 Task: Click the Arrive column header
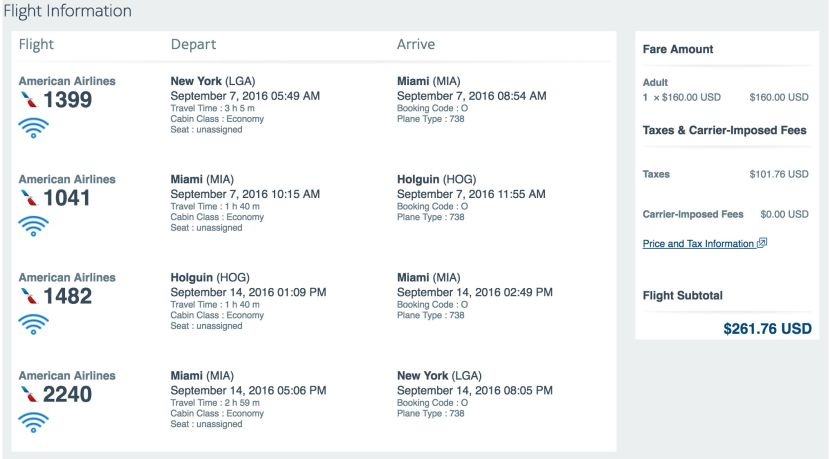[416, 44]
